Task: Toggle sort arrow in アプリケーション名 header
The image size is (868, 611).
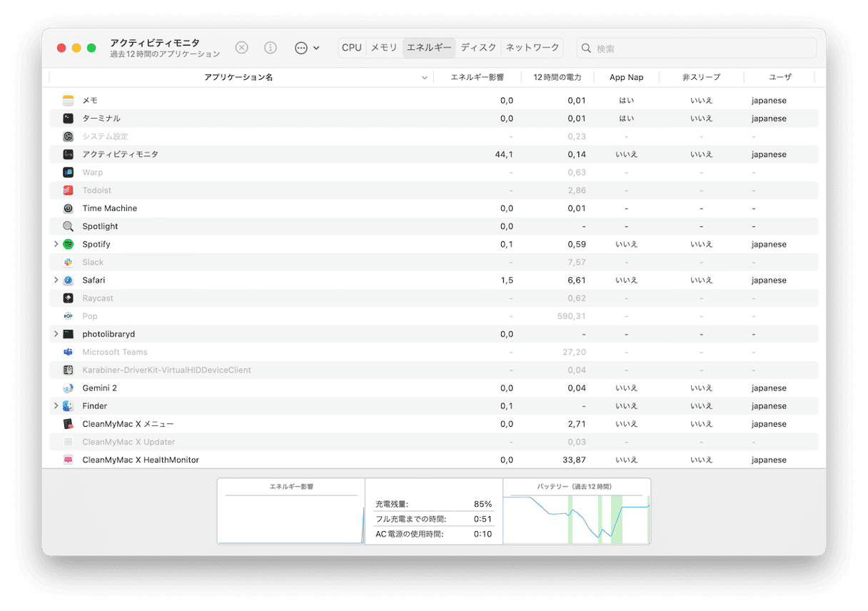Action: click(x=425, y=78)
